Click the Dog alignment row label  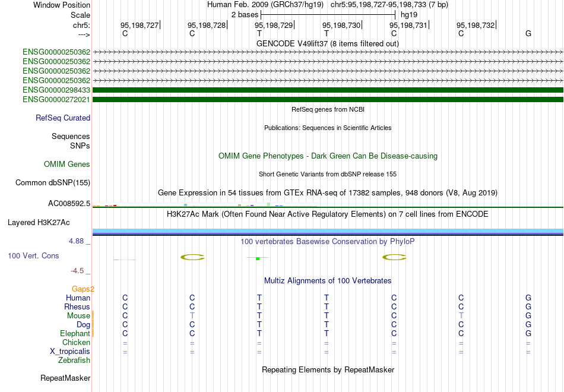coord(83,325)
